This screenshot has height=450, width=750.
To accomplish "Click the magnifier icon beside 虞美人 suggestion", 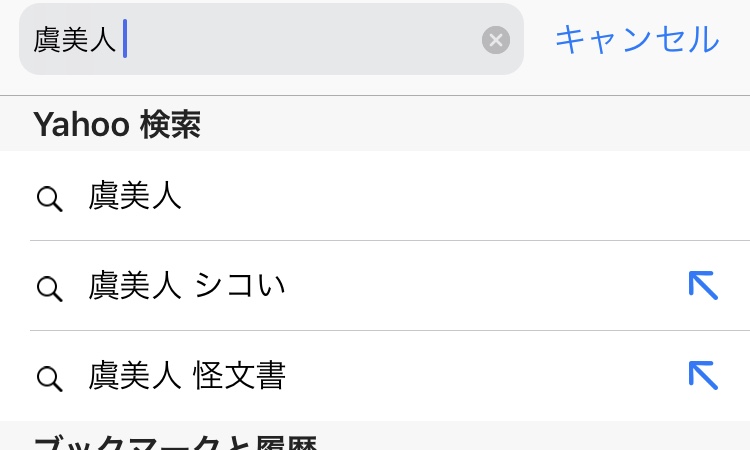I will click(x=49, y=198).
